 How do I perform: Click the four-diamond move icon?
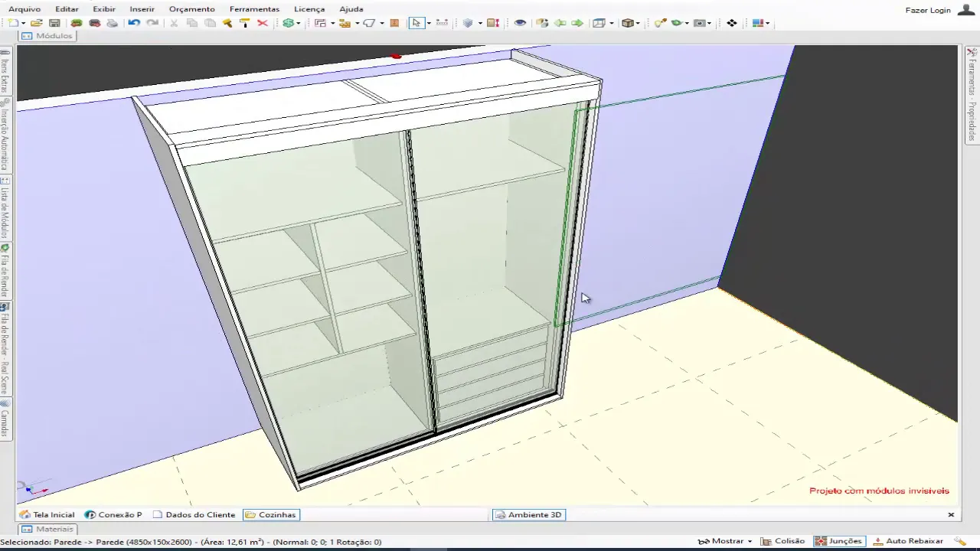coord(732,23)
